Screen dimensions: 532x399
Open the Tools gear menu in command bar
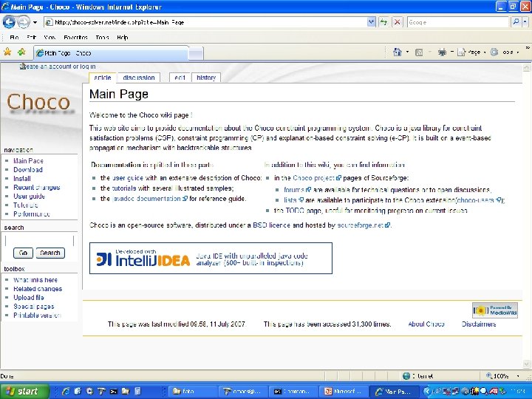click(x=505, y=52)
